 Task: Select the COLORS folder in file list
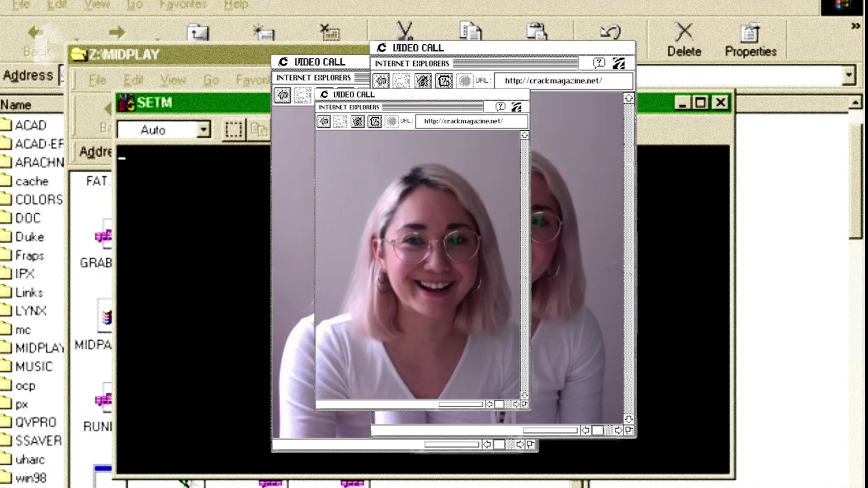[x=38, y=200]
